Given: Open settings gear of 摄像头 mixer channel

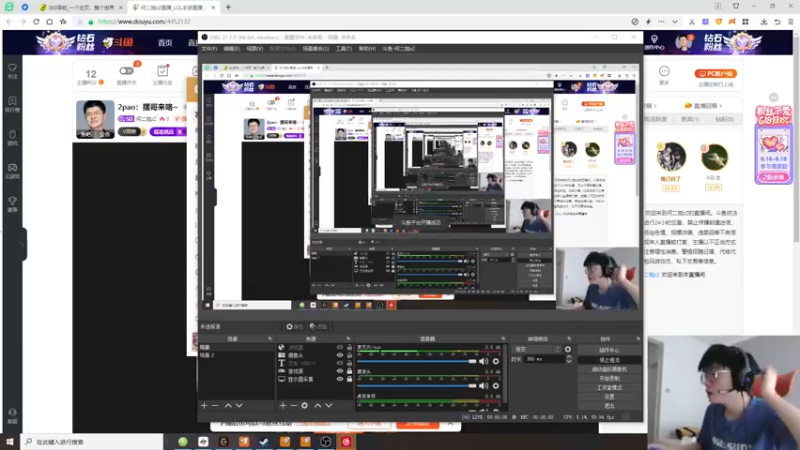Looking at the screenshot, I should pos(496,386).
